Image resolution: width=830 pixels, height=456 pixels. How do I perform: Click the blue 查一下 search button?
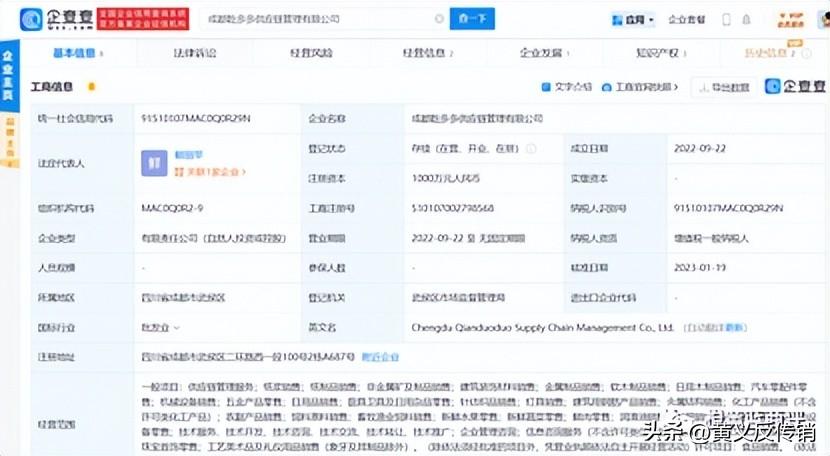(472, 19)
